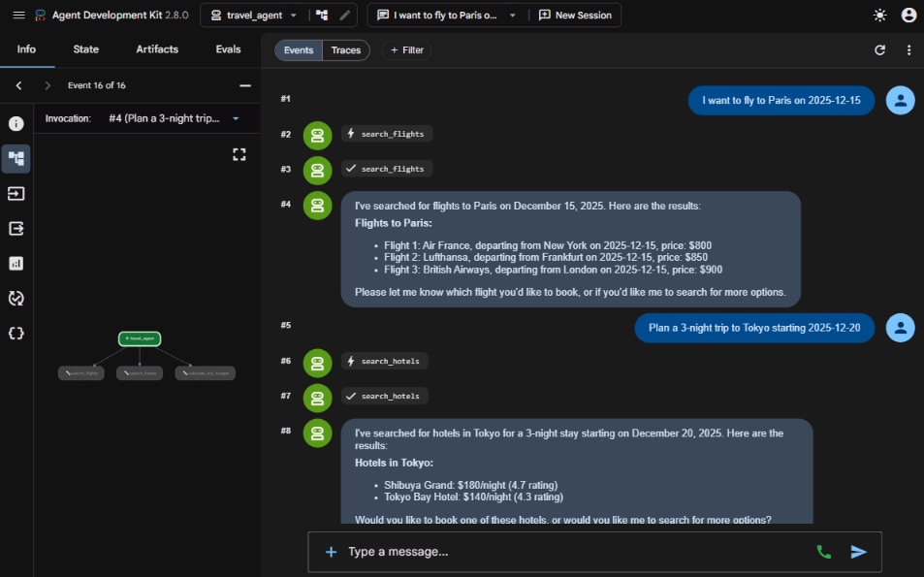Open event #7 search_hotels response chip
This screenshot has width=924, height=577.
coord(385,396)
